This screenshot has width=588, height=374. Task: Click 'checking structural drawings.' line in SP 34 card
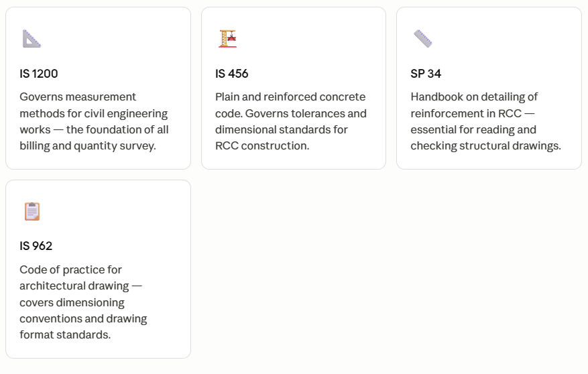pyautogui.click(x=485, y=145)
